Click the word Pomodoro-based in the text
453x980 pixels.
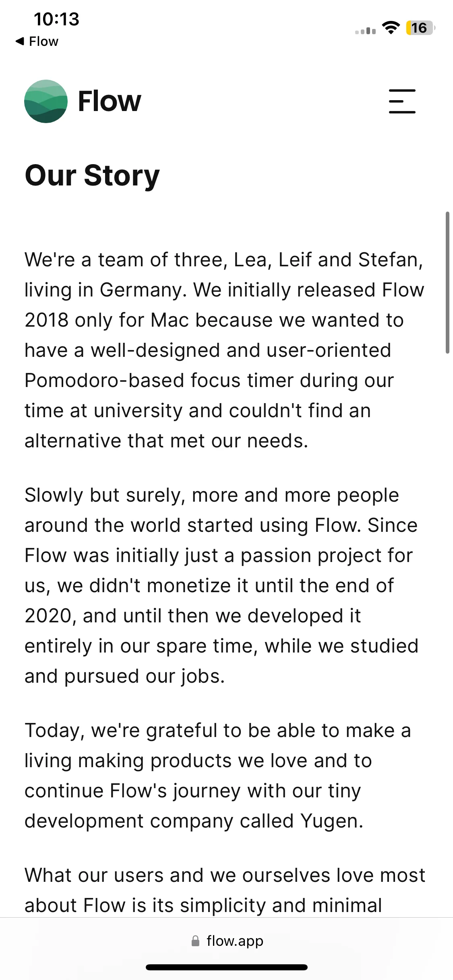[104, 380]
